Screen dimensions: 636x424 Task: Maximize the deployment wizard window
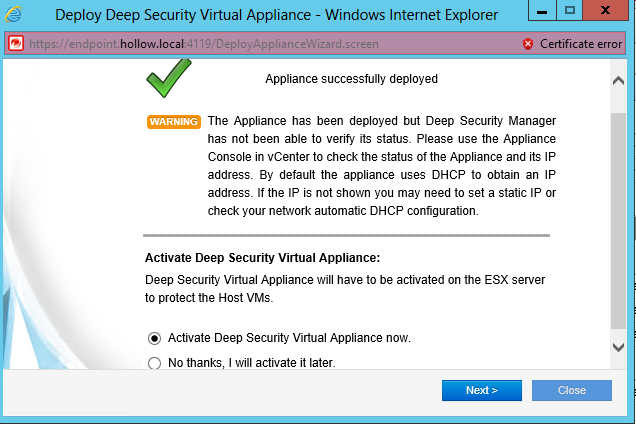571,12
